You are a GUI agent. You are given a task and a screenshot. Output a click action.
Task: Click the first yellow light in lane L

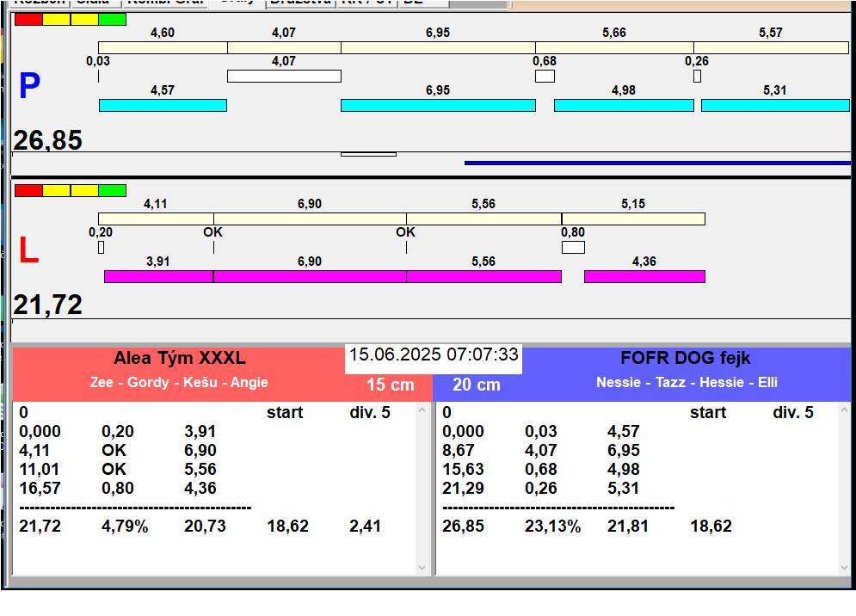point(56,190)
